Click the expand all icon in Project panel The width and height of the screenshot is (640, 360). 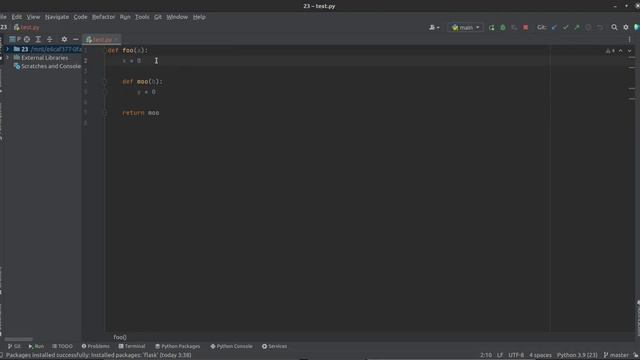coord(38,39)
